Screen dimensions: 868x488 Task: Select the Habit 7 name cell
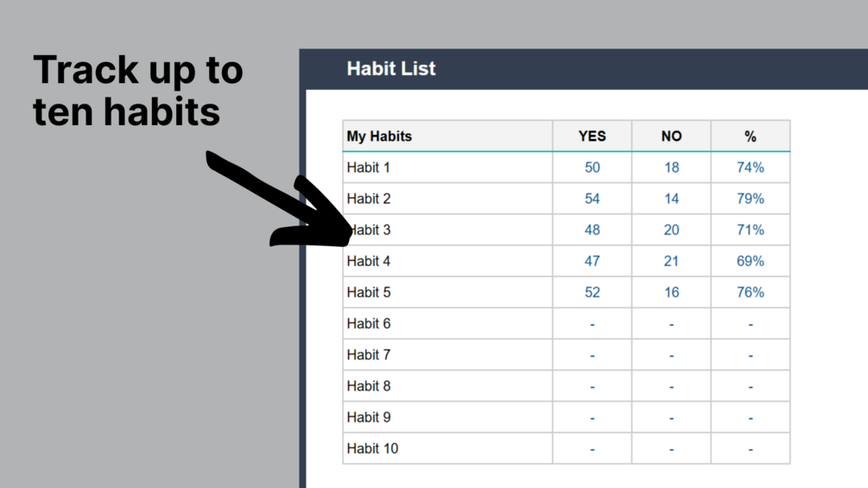[x=447, y=355]
